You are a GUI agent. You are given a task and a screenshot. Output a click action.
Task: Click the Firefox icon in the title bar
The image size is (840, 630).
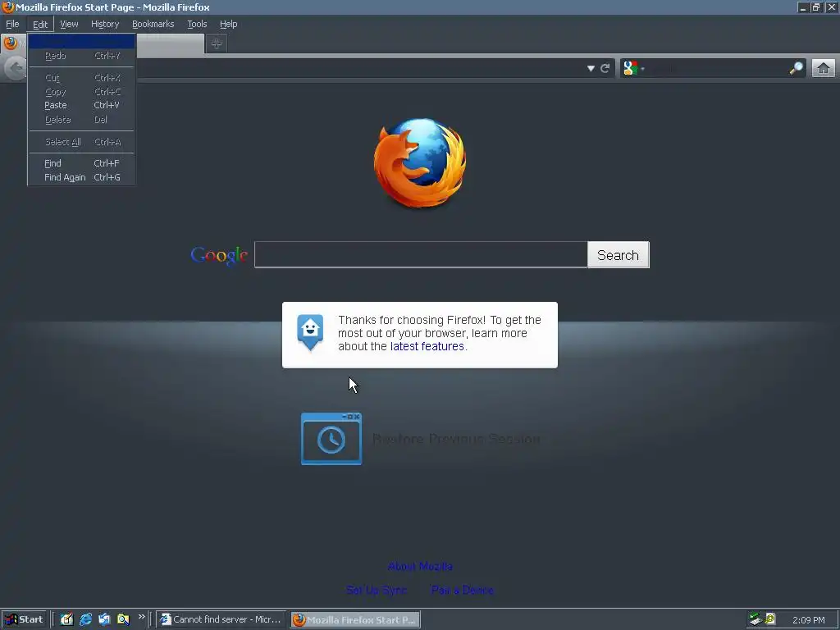pyautogui.click(x=8, y=7)
